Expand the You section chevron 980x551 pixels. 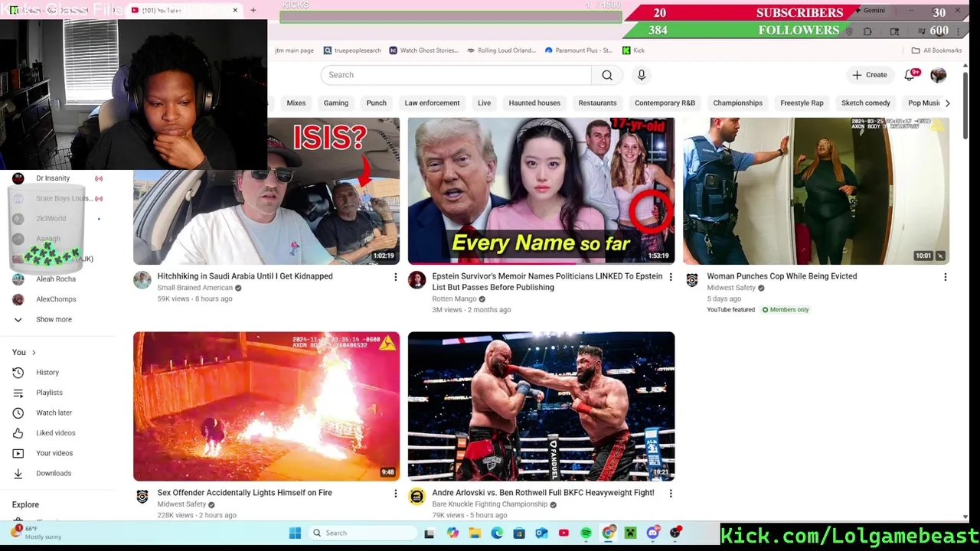[x=34, y=353]
